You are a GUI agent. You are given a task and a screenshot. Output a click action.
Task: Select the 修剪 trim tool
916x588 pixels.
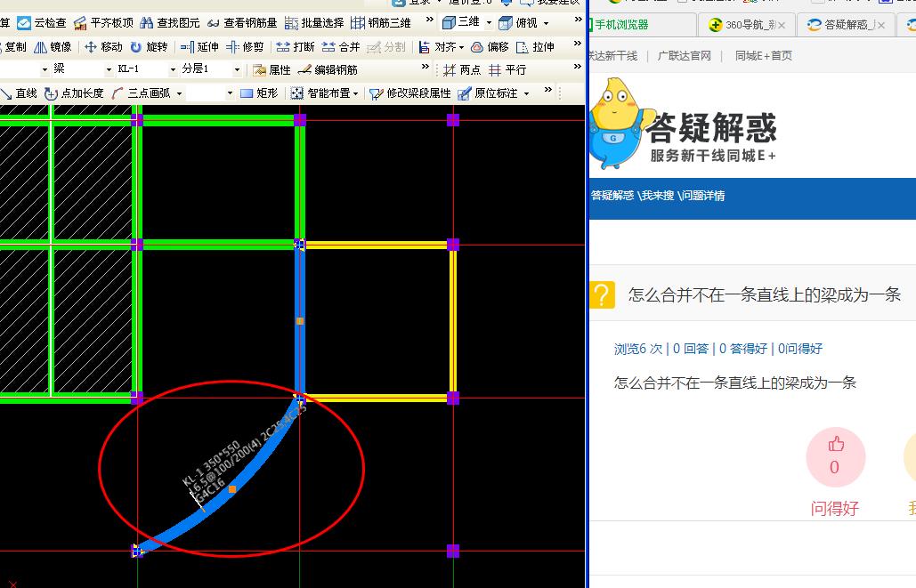(245, 47)
